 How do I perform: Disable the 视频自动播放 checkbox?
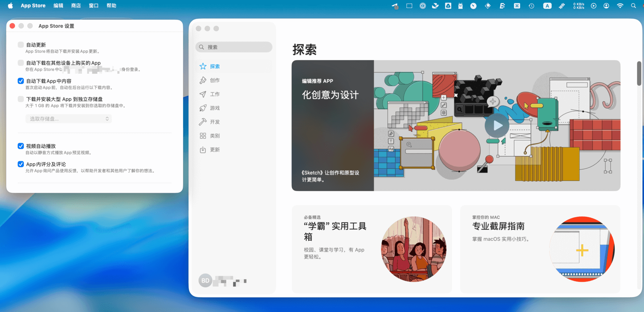(21, 146)
